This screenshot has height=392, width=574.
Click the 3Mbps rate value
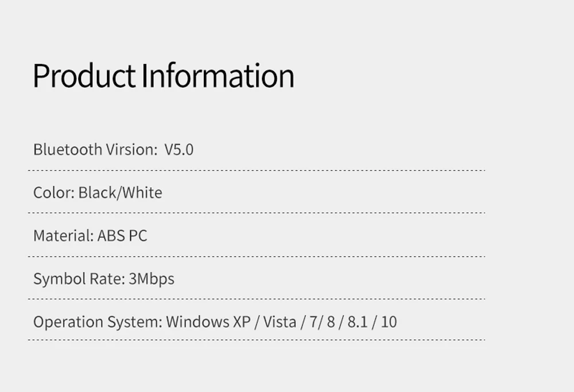(152, 279)
